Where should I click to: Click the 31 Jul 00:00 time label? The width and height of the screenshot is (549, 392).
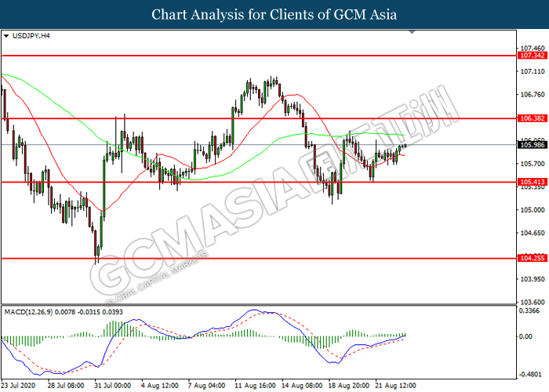[x=113, y=386]
